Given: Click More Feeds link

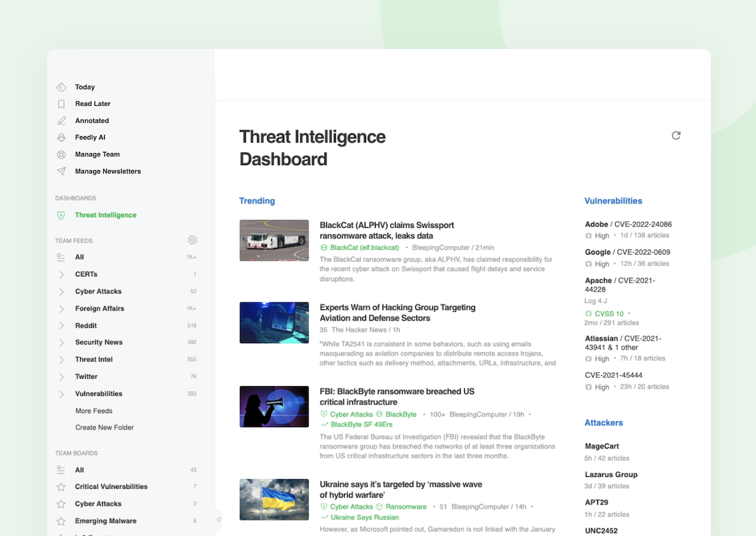Looking at the screenshot, I should (x=94, y=411).
